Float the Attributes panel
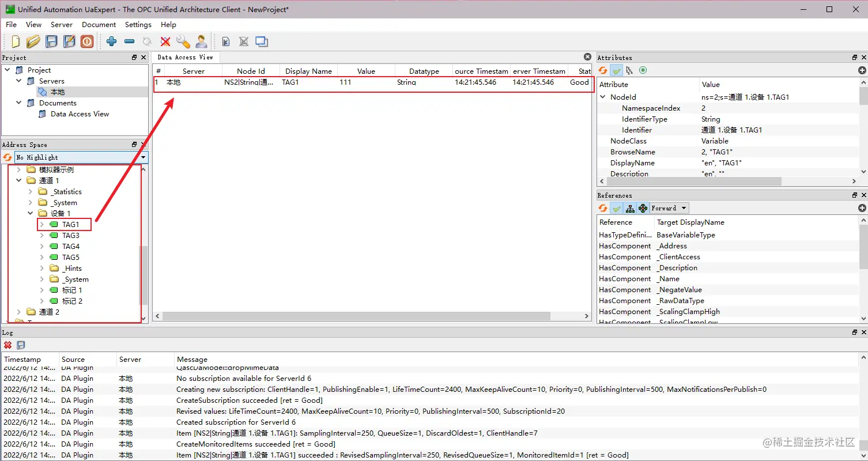 pyautogui.click(x=855, y=58)
